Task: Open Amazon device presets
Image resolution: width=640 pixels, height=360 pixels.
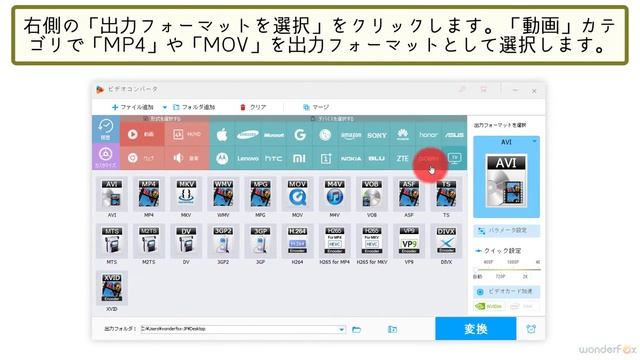Action: (x=351, y=135)
